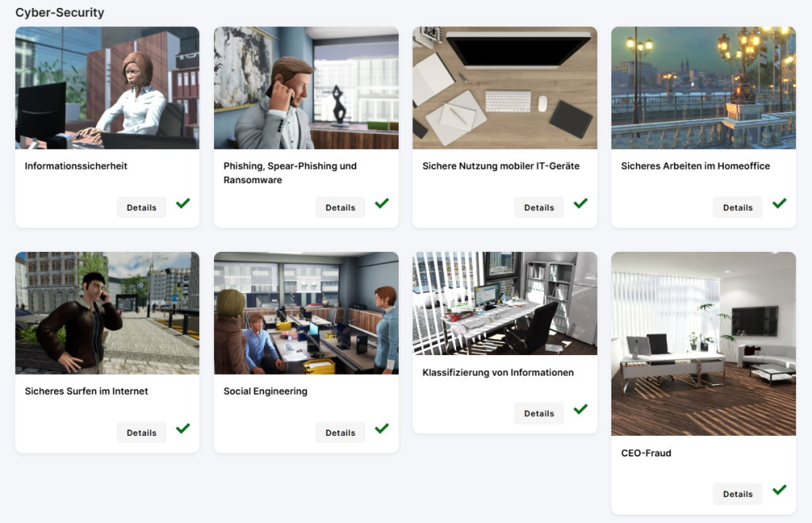The height and width of the screenshot is (523, 812).
Task: Click the checkmark on Klassifizierung von Informationen
Action: [x=580, y=409]
